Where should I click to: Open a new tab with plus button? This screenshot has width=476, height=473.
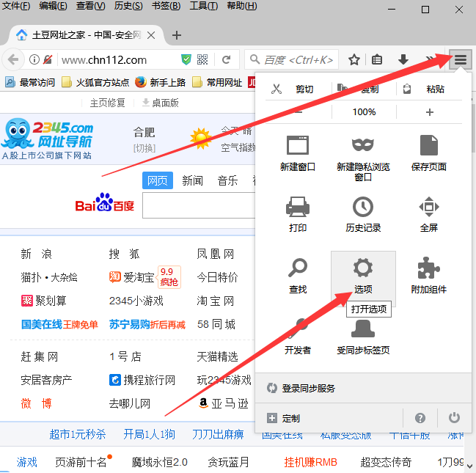click(176, 35)
